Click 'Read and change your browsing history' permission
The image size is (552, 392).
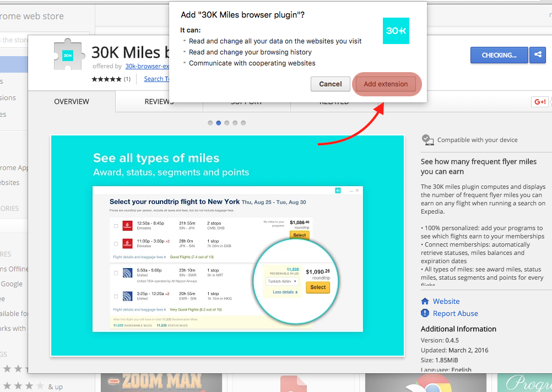point(250,52)
